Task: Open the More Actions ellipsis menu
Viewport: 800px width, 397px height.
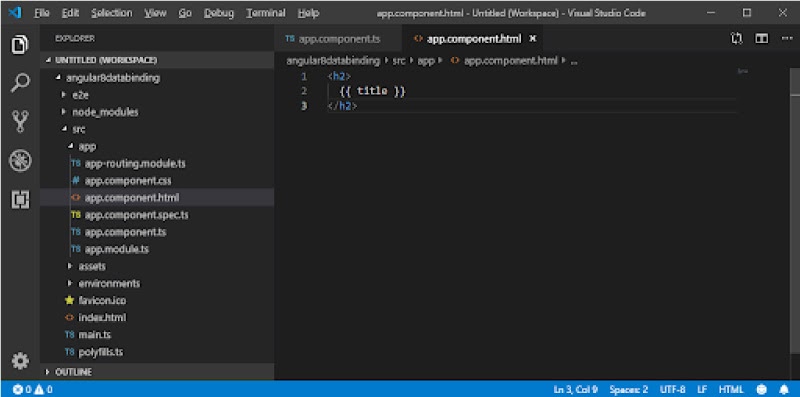Action: pyautogui.click(x=787, y=39)
